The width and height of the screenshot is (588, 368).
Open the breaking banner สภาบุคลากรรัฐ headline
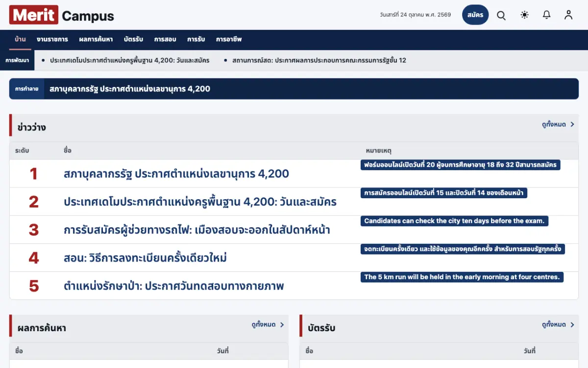[x=130, y=89]
